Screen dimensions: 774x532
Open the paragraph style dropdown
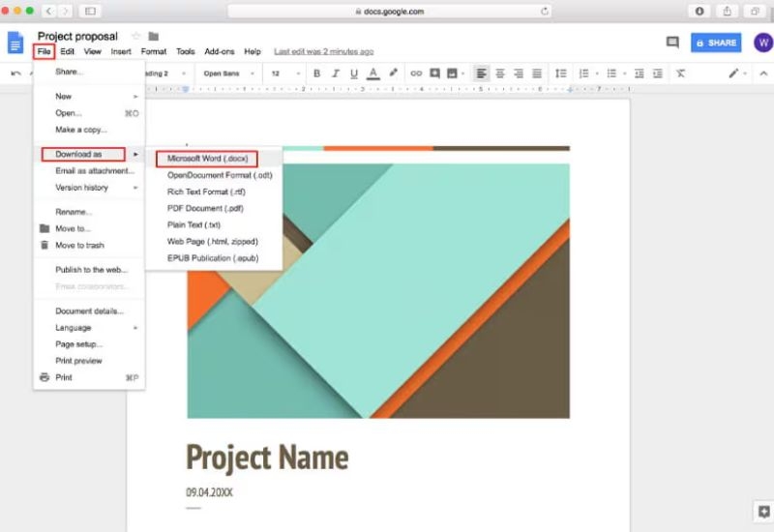165,74
